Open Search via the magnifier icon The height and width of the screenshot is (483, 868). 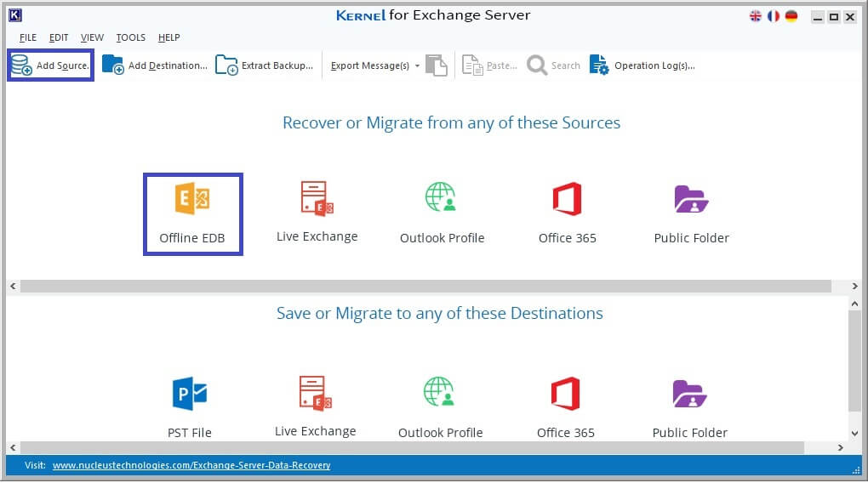point(536,65)
